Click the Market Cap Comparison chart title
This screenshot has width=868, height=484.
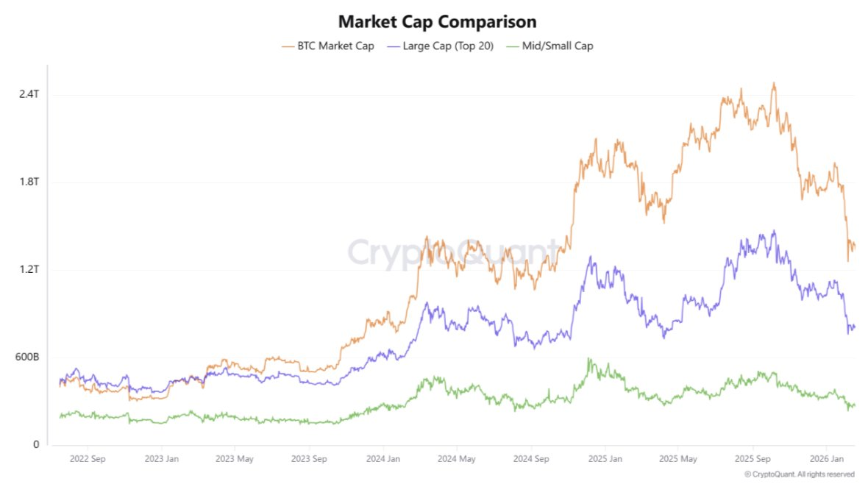pos(437,21)
